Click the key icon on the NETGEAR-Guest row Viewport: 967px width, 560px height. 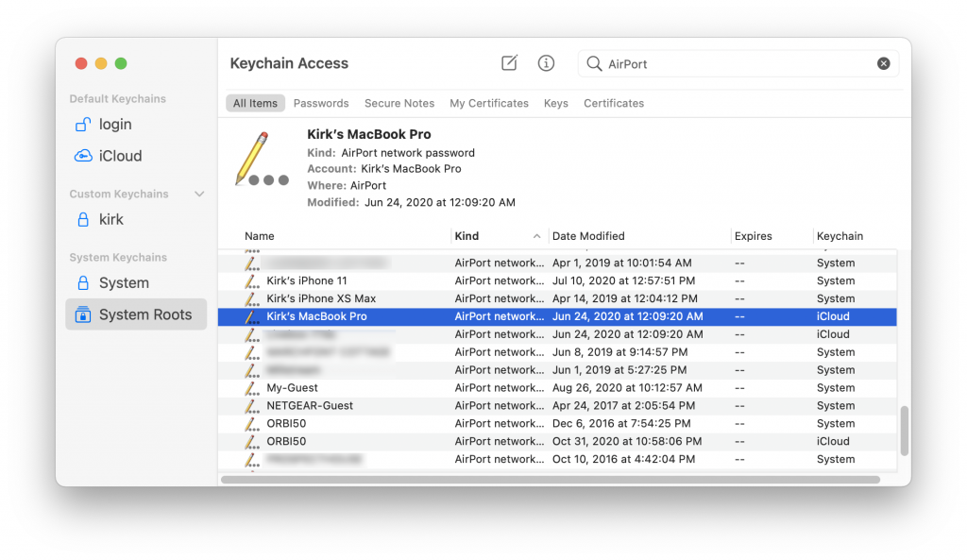click(249, 405)
